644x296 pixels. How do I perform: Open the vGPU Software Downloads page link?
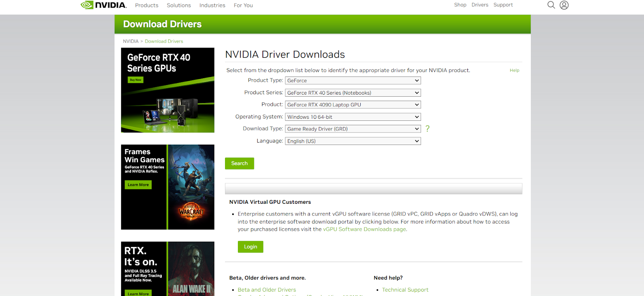point(364,229)
